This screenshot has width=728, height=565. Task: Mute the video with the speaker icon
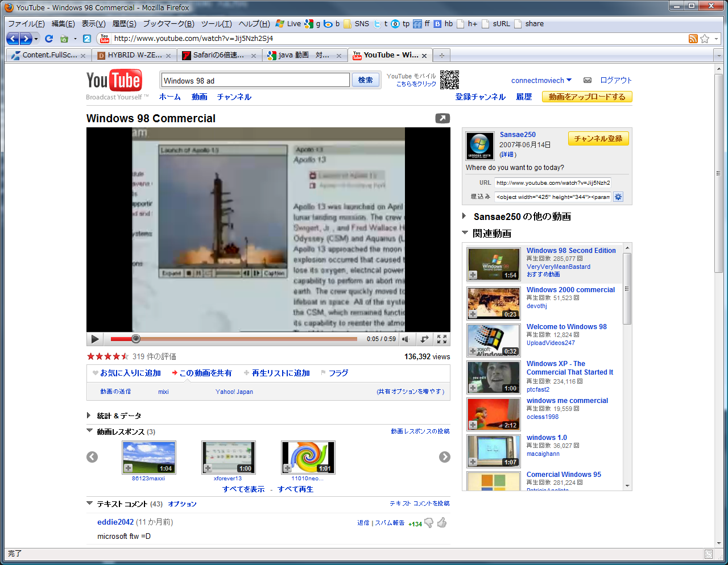pyautogui.click(x=406, y=339)
